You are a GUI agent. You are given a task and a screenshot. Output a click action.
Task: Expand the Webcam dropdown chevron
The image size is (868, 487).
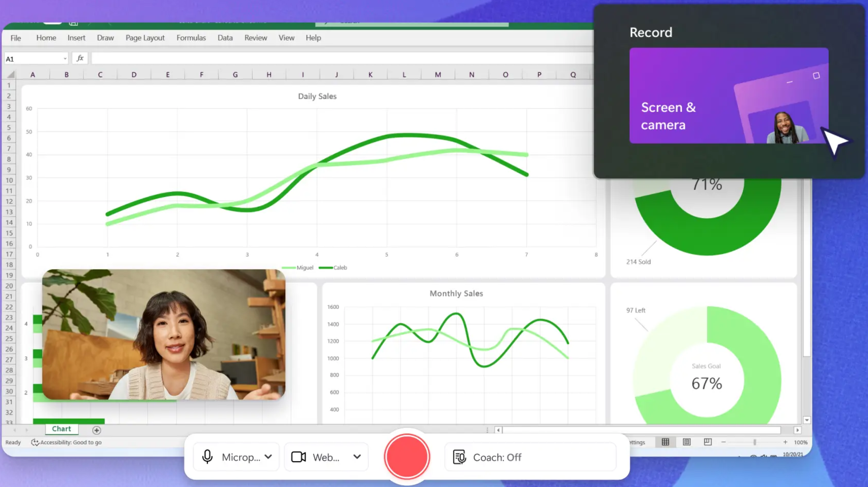357,457
